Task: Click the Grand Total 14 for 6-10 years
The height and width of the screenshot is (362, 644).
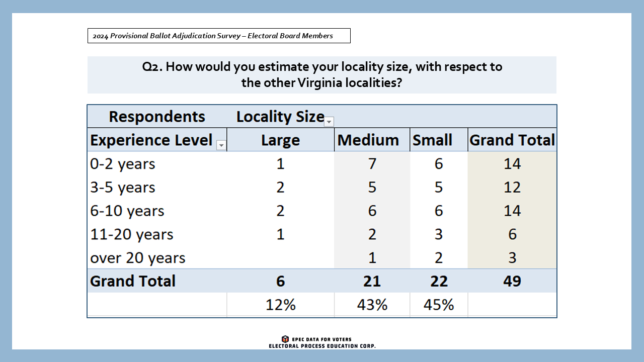Action: pos(512,211)
